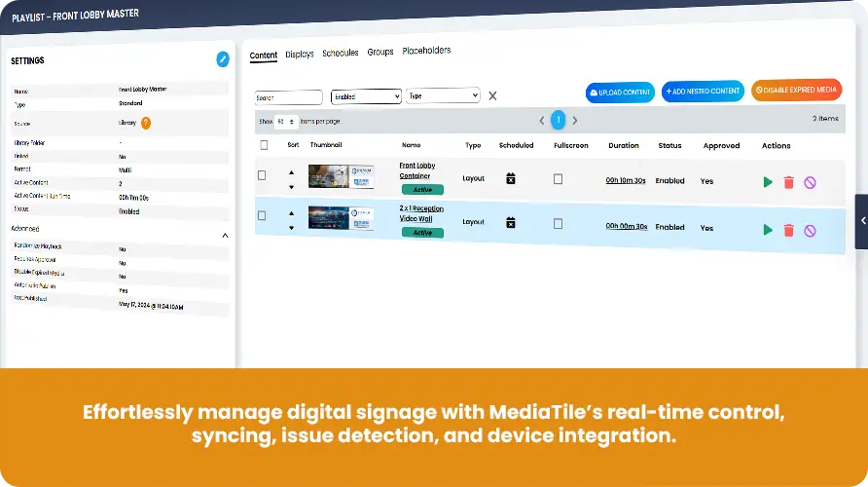Click the "2 items" count text
Screen dimensions: 868x487
point(825,119)
